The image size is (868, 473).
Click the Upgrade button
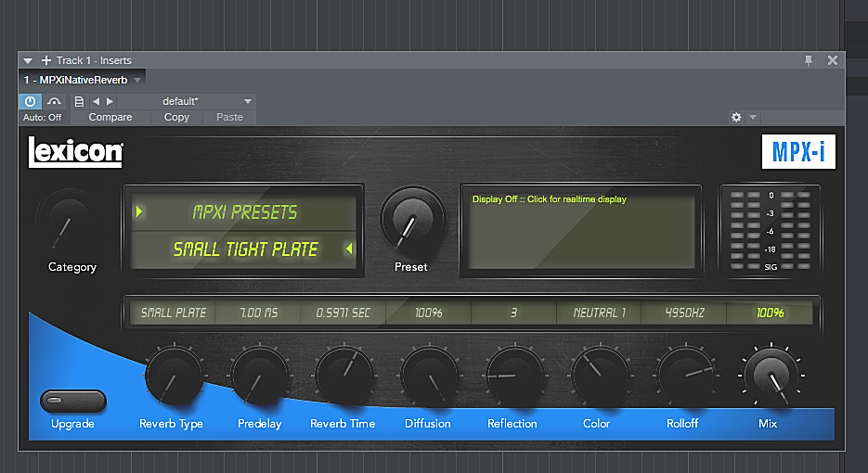pos(72,401)
